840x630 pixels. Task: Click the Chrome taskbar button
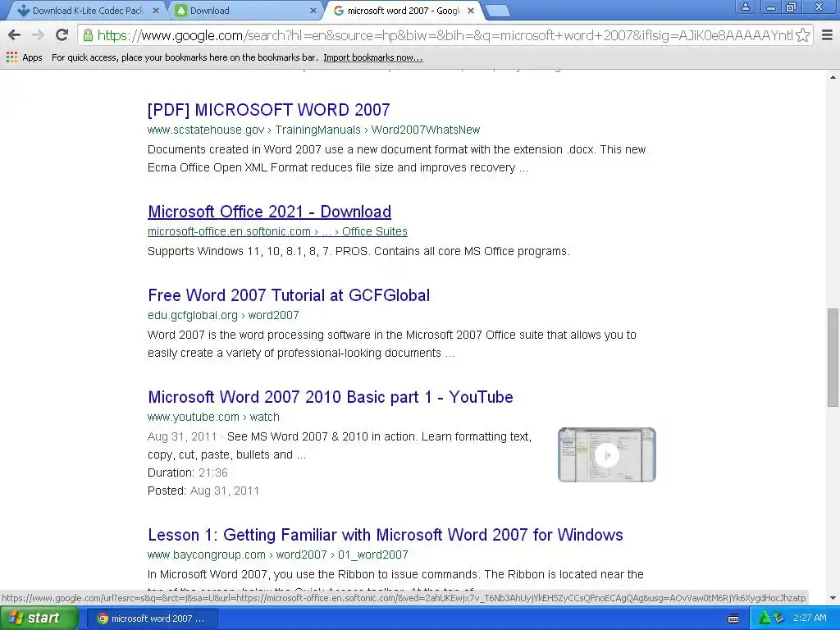coord(152,619)
